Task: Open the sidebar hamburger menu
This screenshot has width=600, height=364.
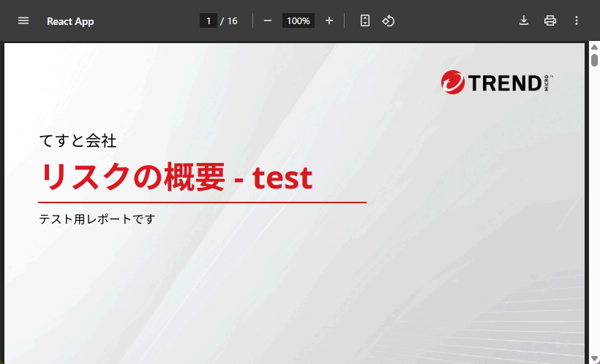Action: pyautogui.click(x=23, y=20)
